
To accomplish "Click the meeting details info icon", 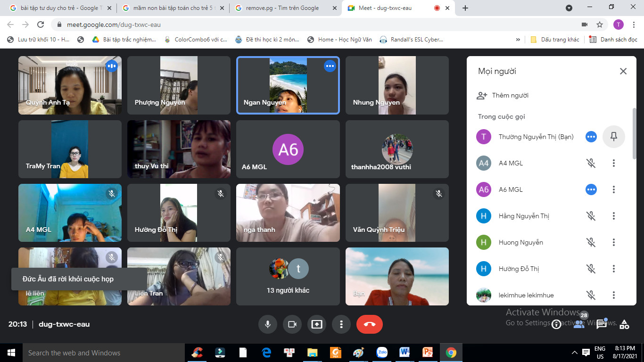I will (x=556, y=324).
